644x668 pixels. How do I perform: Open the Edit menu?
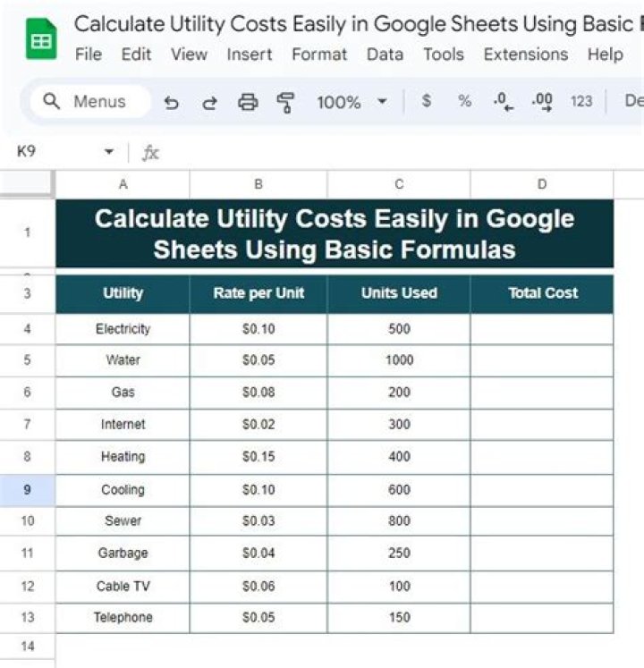(136, 55)
